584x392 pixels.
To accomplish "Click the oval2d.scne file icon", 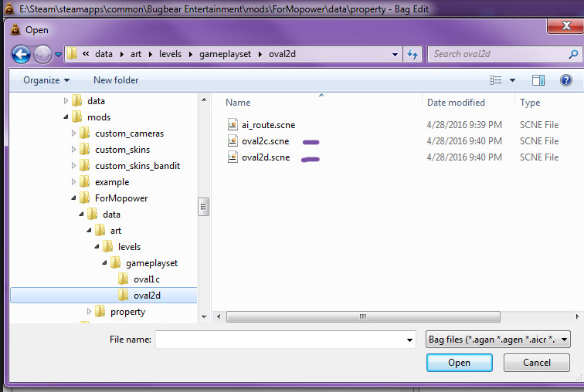I will pos(233,157).
